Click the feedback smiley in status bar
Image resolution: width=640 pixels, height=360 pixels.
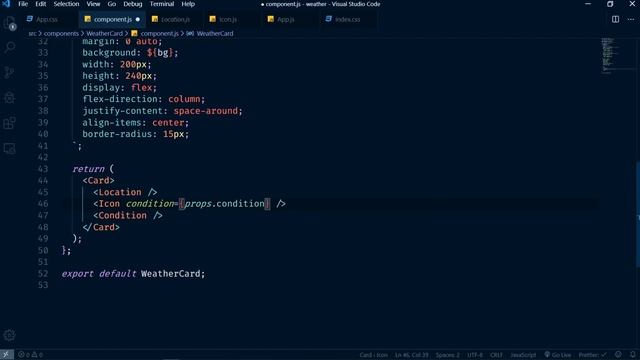(x=618, y=355)
